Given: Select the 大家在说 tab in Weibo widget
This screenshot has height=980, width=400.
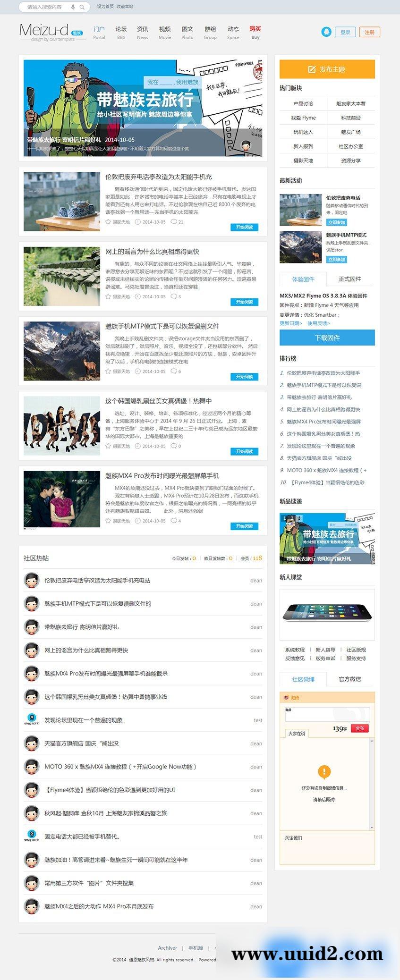Looking at the screenshot, I should (297, 733).
